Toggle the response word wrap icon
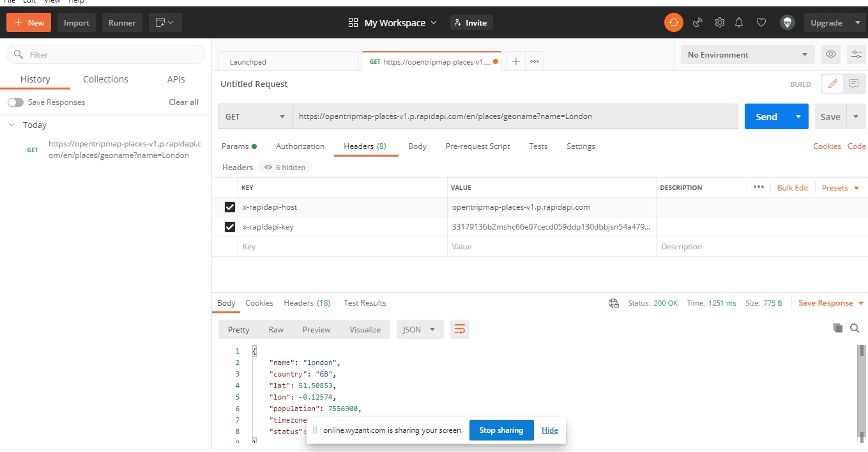The width and height of the screenshot is (868, 452). tap(459, 329)
